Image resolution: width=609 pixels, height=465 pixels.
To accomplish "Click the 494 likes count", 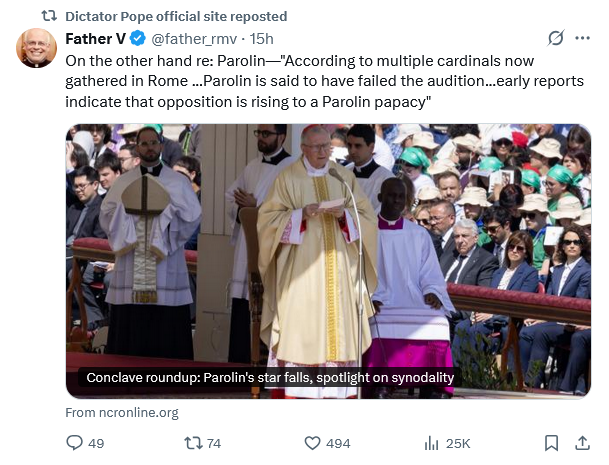I will coord(338,443).
